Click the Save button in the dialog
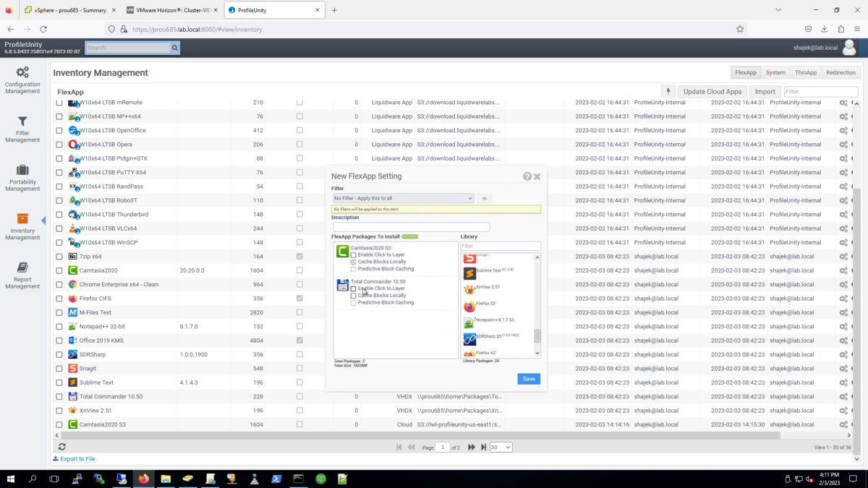 point(528,379)
